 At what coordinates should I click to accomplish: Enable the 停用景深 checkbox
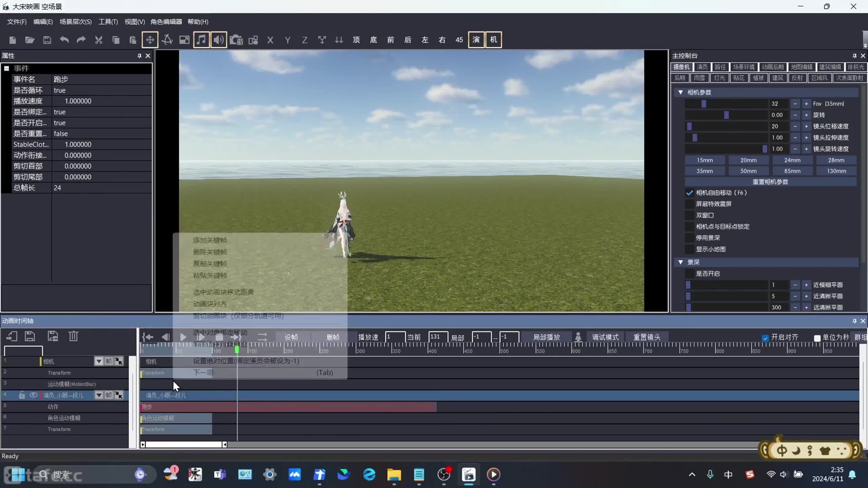tap(689, 238)
